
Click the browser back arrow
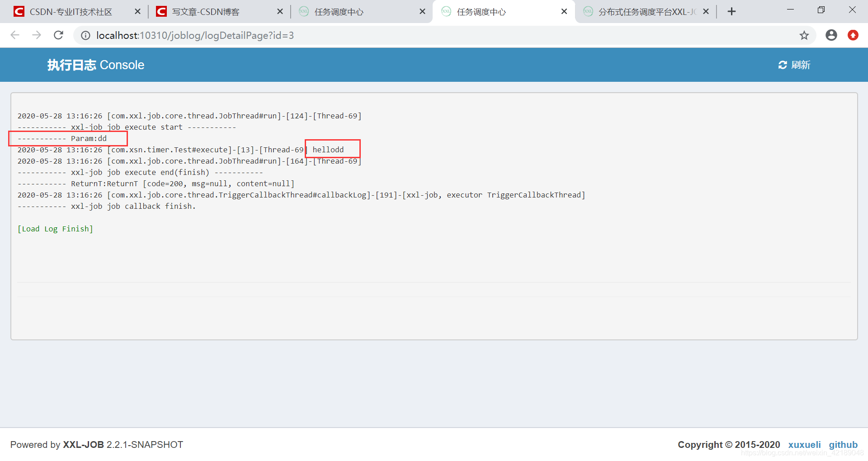coord(15,35)
